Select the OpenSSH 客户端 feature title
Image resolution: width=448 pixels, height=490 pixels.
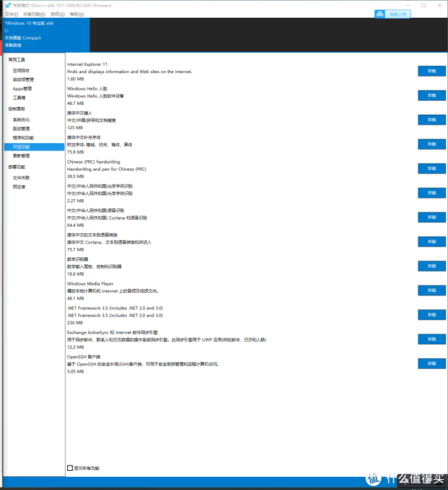pos(84,357)
